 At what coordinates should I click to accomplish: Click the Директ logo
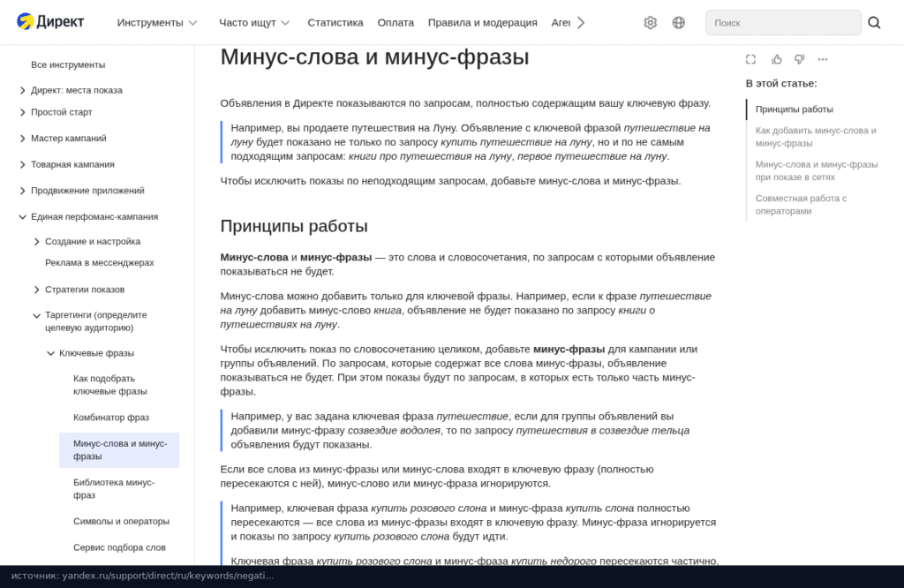[50, 22]
